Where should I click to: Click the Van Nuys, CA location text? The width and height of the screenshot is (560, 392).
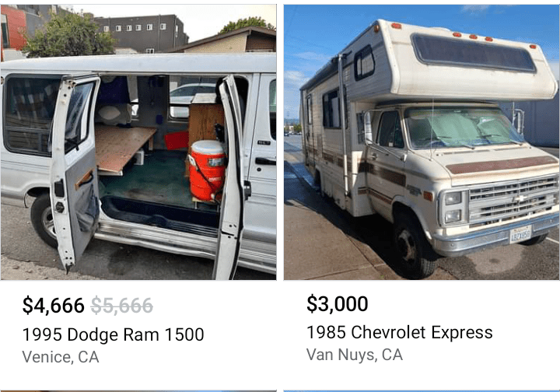(355, 355)
